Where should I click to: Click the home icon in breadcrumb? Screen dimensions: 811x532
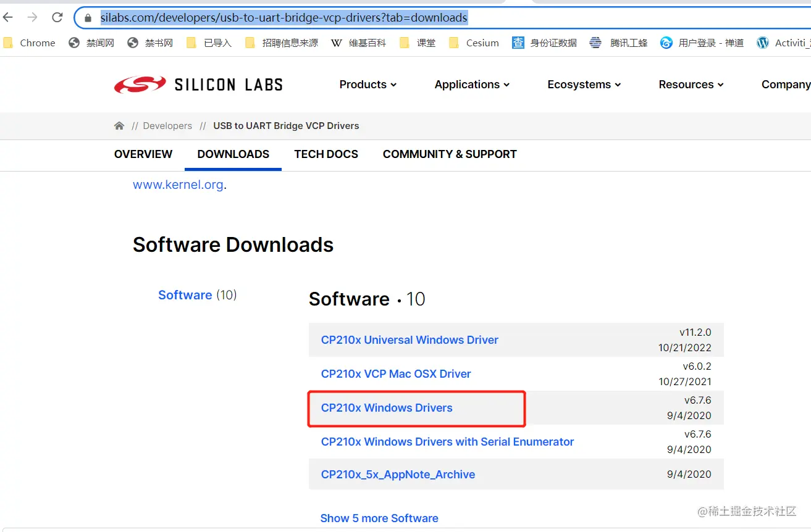pyautogui.click(x=119, y=126)
